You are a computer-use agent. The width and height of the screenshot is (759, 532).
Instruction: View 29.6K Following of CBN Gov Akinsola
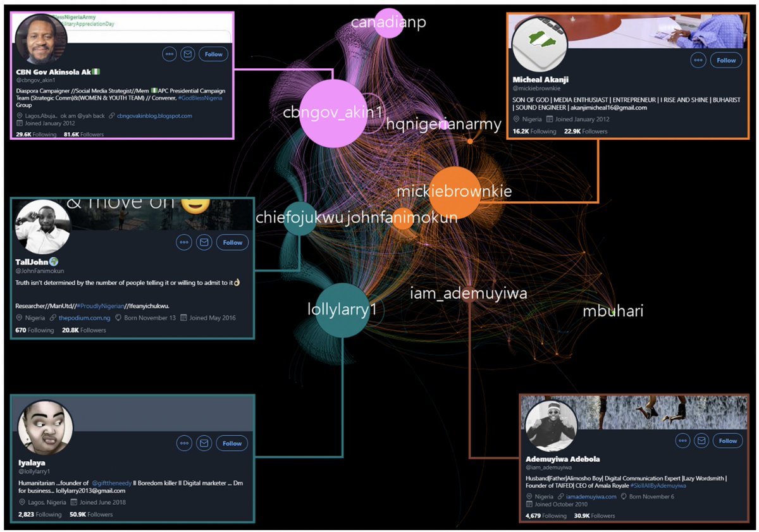tap(36, 134)
